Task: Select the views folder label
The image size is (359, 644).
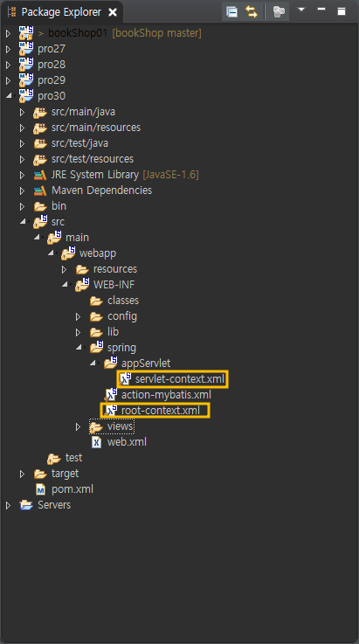Action: pos(120,426)
